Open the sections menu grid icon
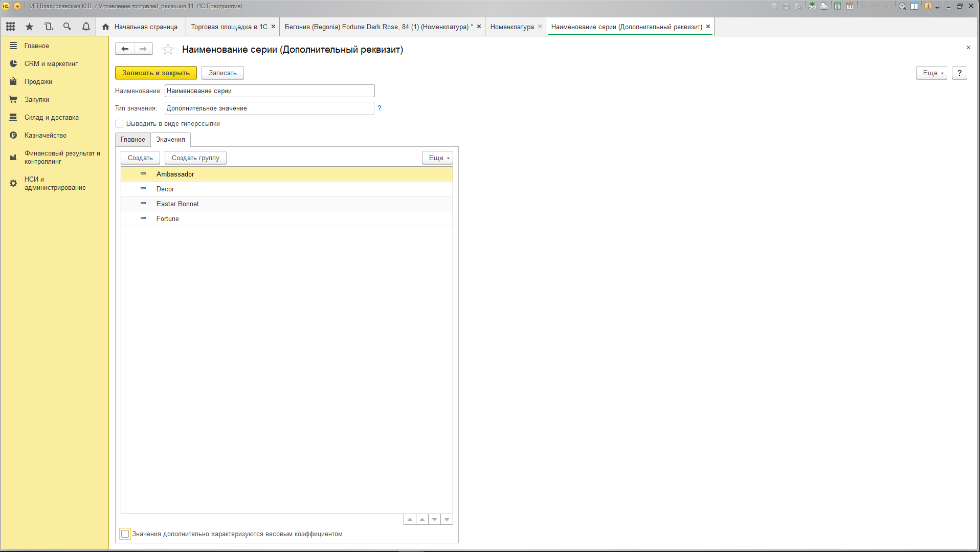This screenshot has width=980, height=552. [10, 27]
